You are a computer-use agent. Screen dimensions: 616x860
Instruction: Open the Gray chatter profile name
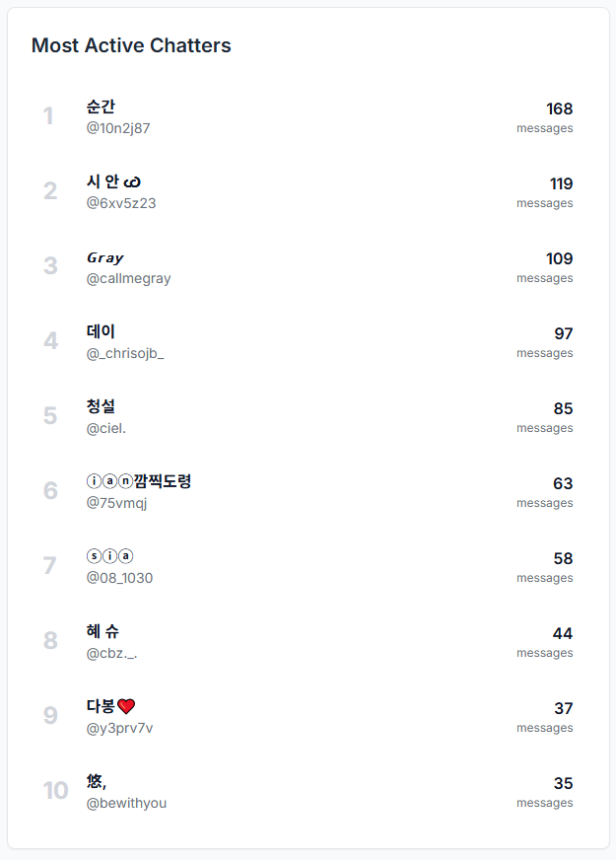tap(105, 257)
